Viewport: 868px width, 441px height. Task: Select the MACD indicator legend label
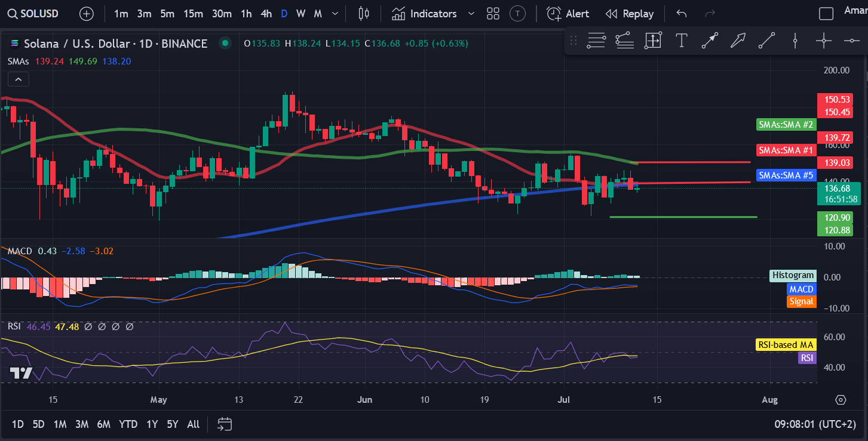pyautogui.click(x=20, y=251)
